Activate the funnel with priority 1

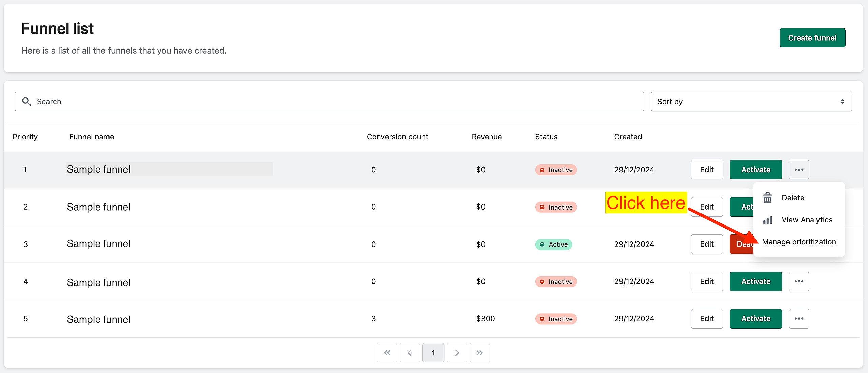click(756, 170)
